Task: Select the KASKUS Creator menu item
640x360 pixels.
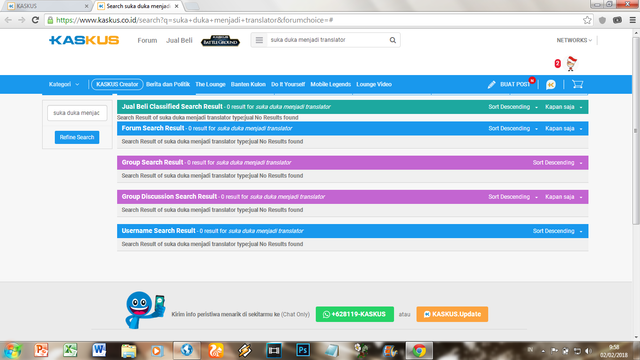Action: (117, 84)
